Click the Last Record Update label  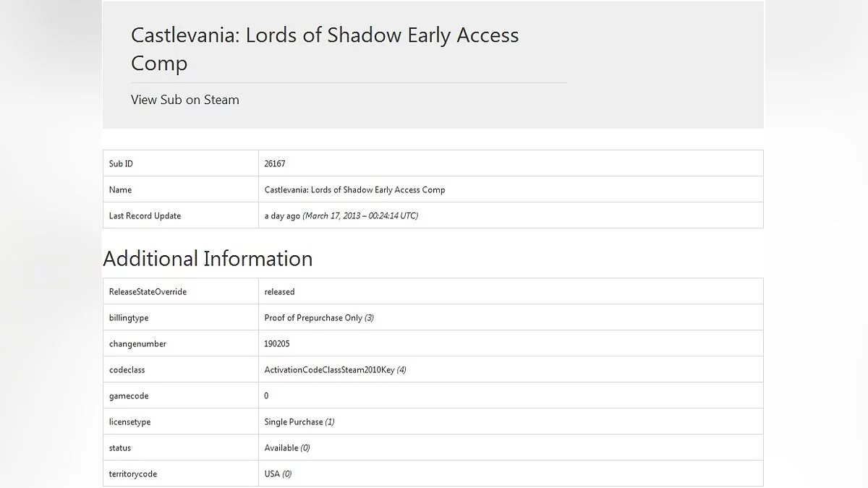(145, 216)
